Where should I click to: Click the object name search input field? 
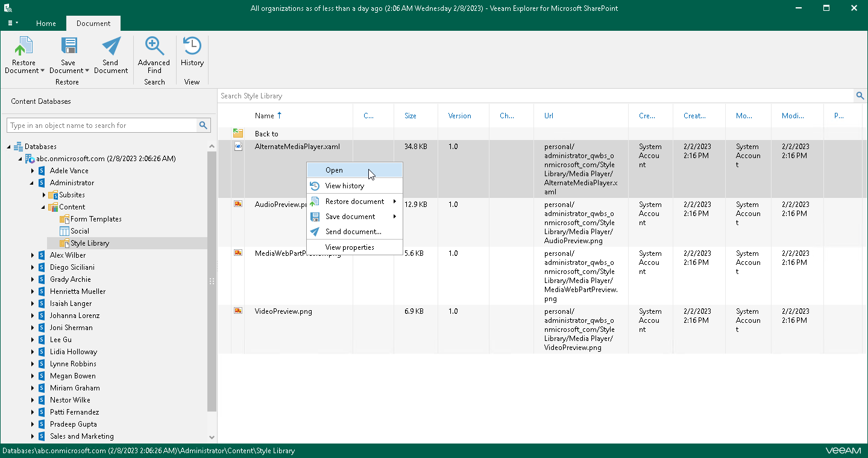102,126
